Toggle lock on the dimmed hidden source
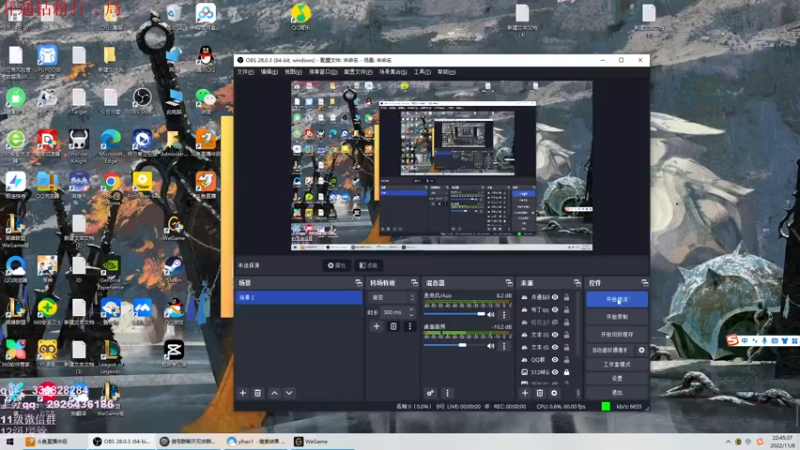Viewport: 800px width, 450px height. (x=566, y=322)
